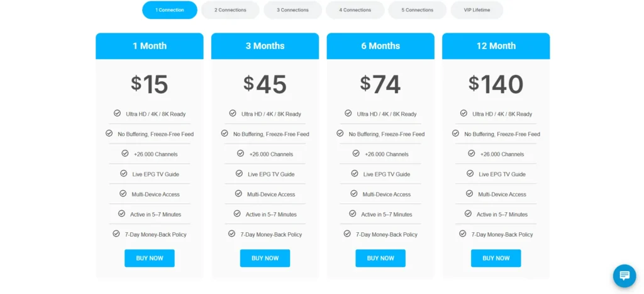Open the VIP Lifetime tab
The image size is (644, 294).
476,10
